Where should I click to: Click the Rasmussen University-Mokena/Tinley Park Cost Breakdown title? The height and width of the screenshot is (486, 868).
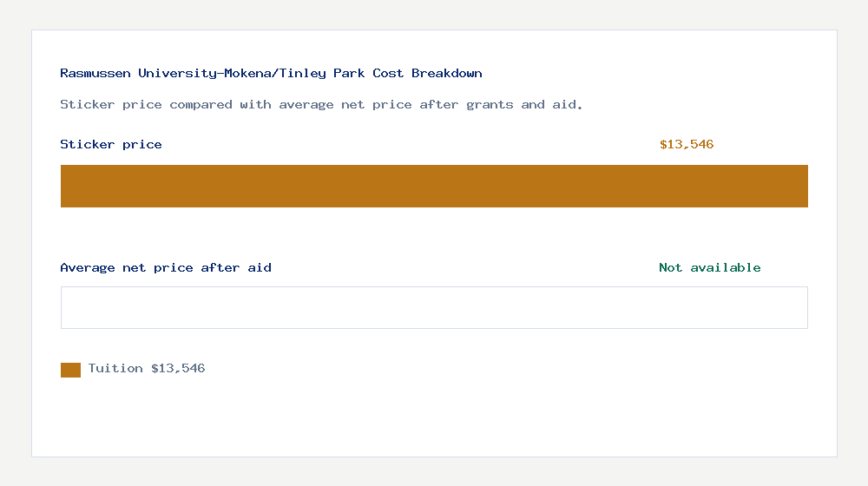(271, 73)
